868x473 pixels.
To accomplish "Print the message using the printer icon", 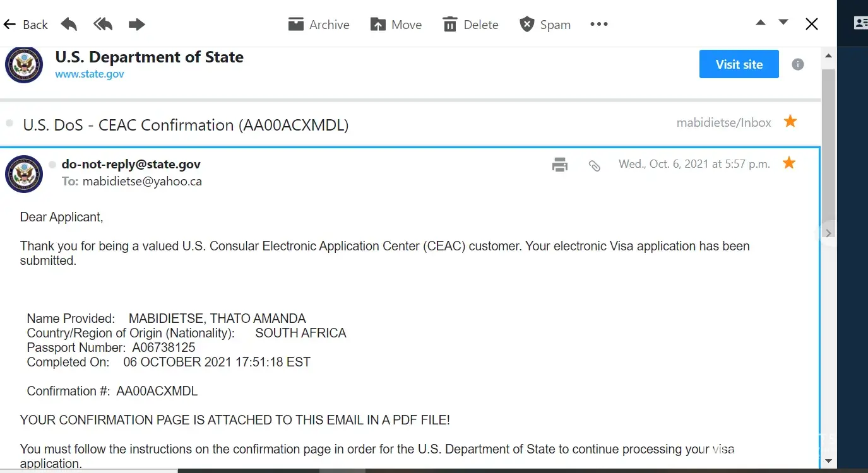I will [x=559, y=165].
